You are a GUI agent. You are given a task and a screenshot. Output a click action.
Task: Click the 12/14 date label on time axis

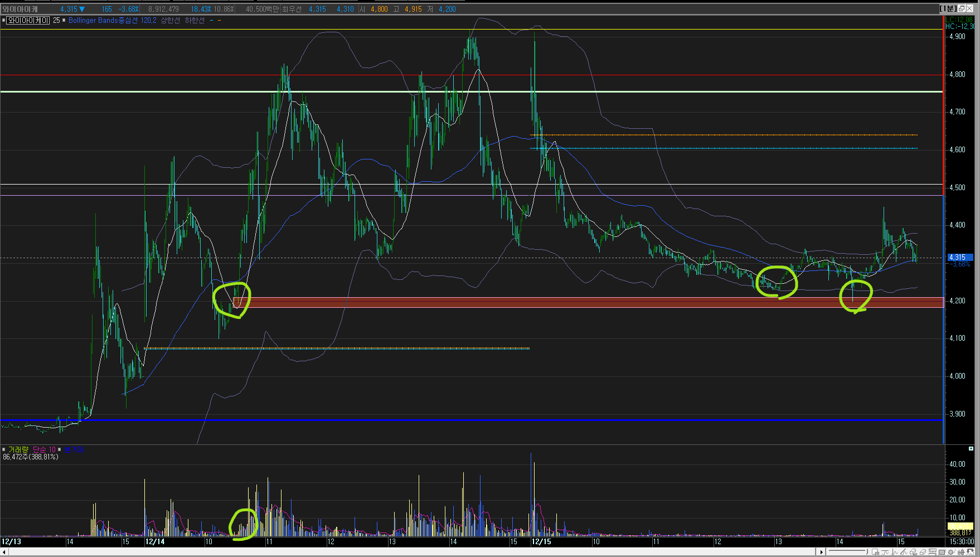coord(155,541)
